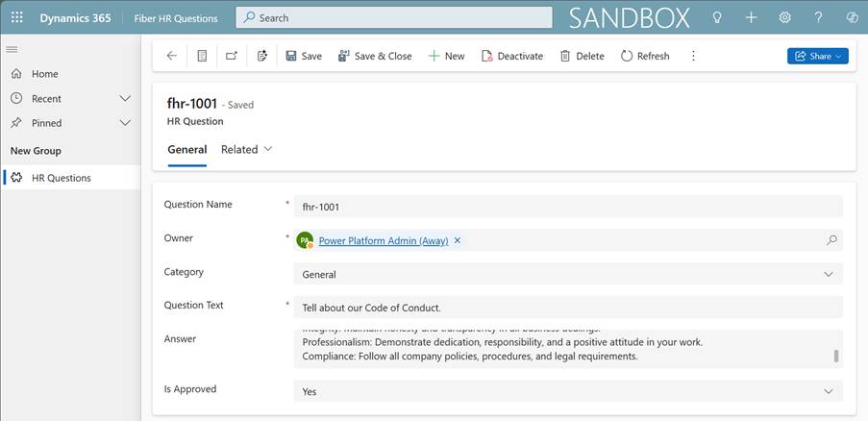Open record in new window icon
Viewport: 868px width, 421px height.
tap(232, 56)
